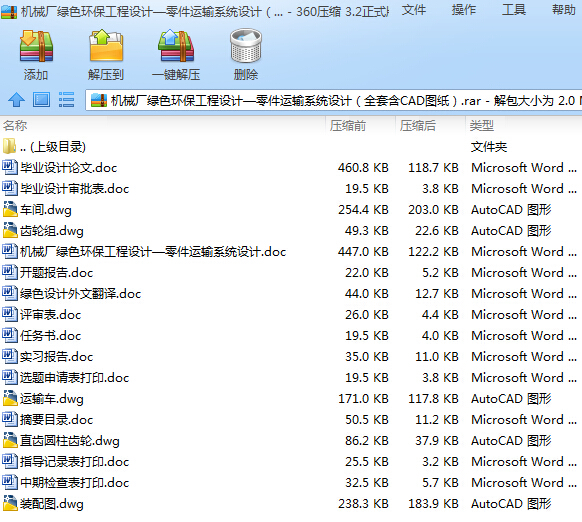Viewport: 582px width, 522px height.
Task: Click the 460.8 KB size cell
Action: pos(363,168)
